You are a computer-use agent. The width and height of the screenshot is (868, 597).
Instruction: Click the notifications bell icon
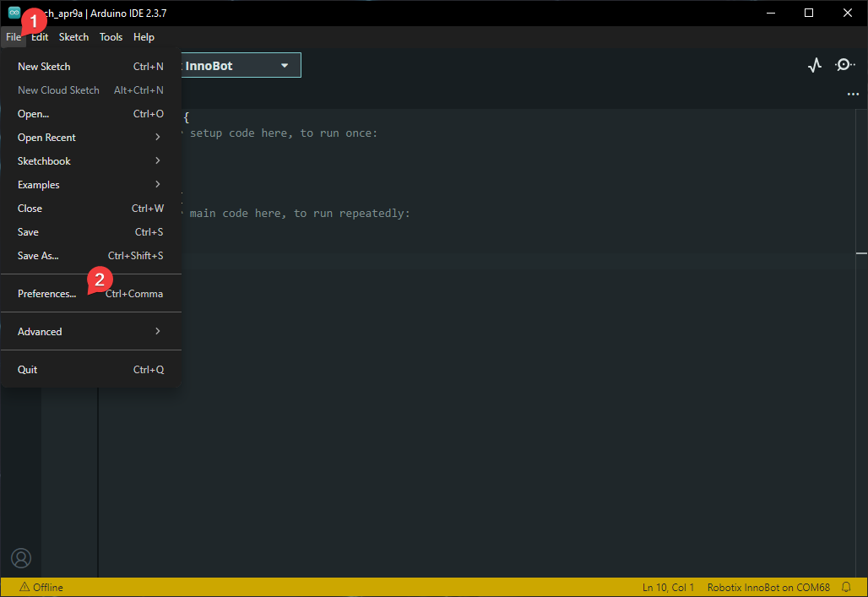click(x=846, y=587)
